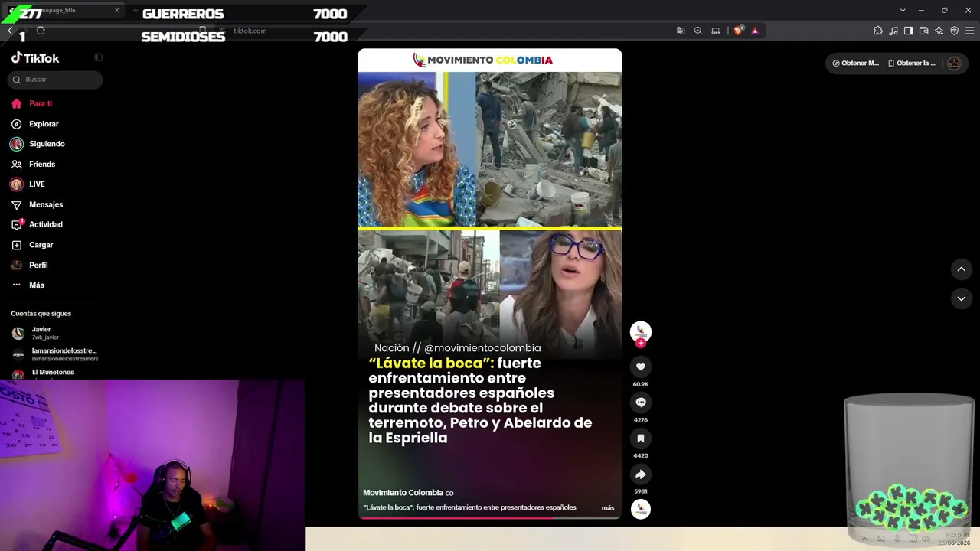Open the Actividad notifications
This screenshot has width=980, height=551.
tap(37, 225)
